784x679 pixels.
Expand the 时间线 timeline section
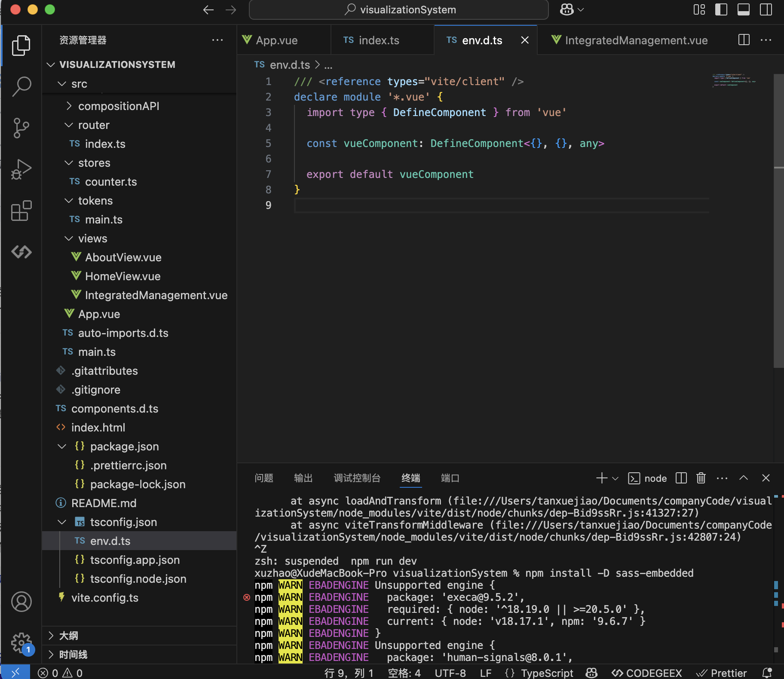click(x=139, y=655)
